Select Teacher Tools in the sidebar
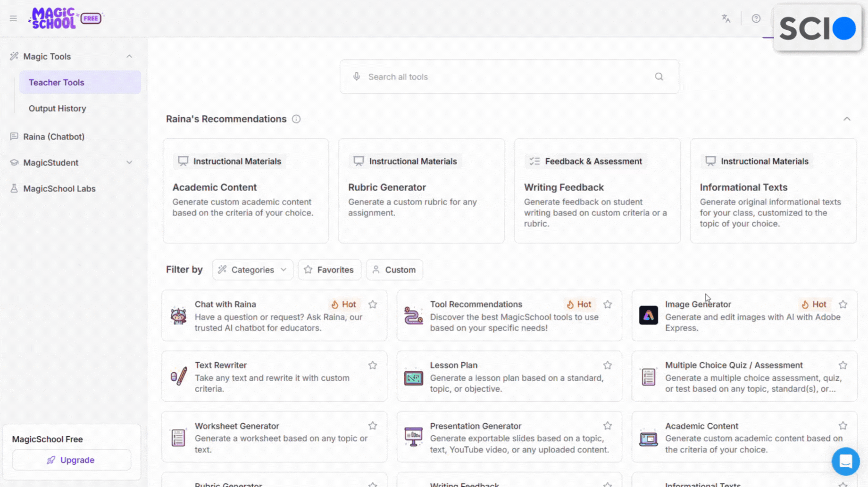Viewport: 868px width, 487px height. point(80,82)
